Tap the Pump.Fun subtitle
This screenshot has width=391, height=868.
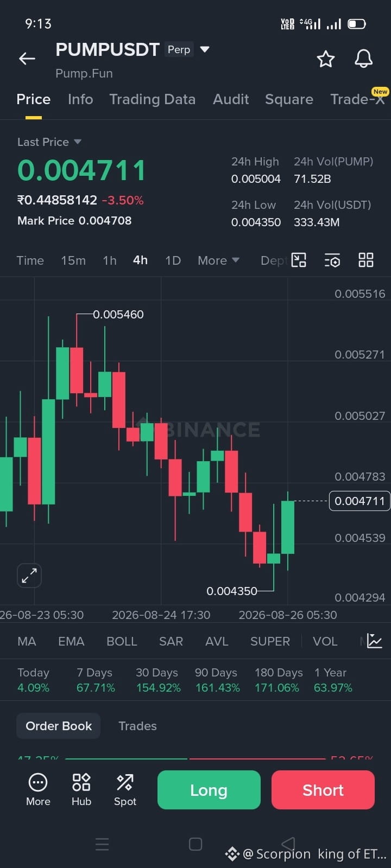[x=84, y=73]
